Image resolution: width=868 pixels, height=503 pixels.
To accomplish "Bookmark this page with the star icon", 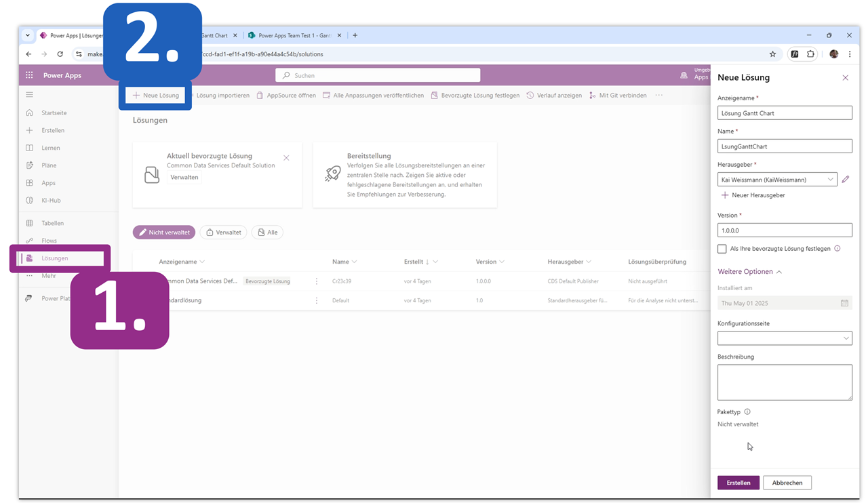I will click(772, 54).
